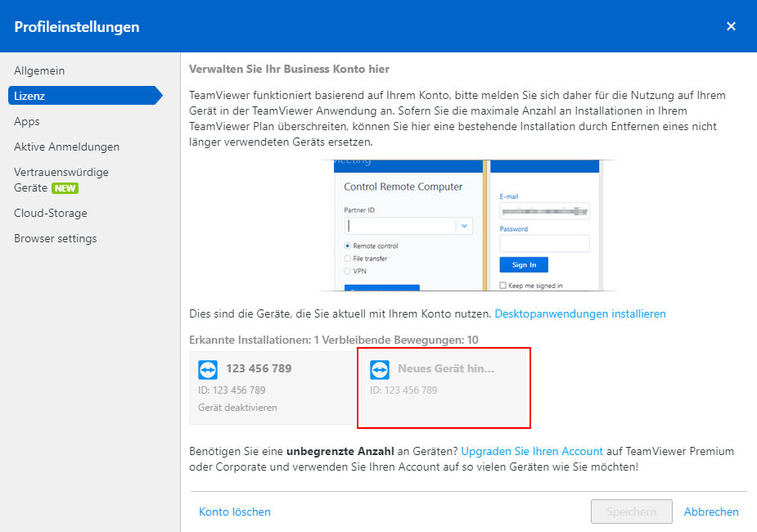Open Vertrauenswürdige Geräte section
This screenshot has width=757, height=532.
pyautogui.click(x=61, y=179)
